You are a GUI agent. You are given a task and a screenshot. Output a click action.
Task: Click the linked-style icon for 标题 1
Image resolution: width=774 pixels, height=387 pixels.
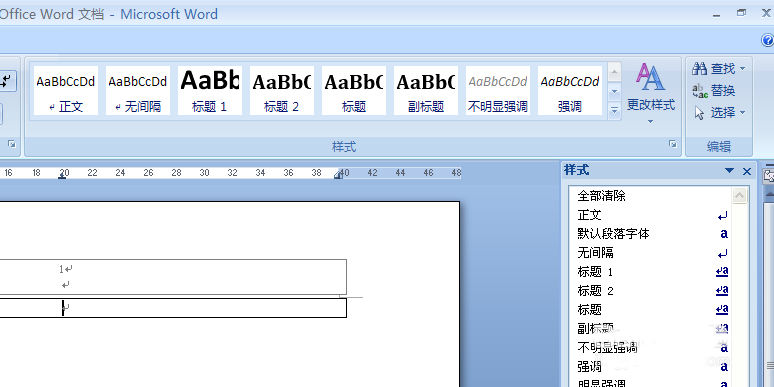click(722, 271)
